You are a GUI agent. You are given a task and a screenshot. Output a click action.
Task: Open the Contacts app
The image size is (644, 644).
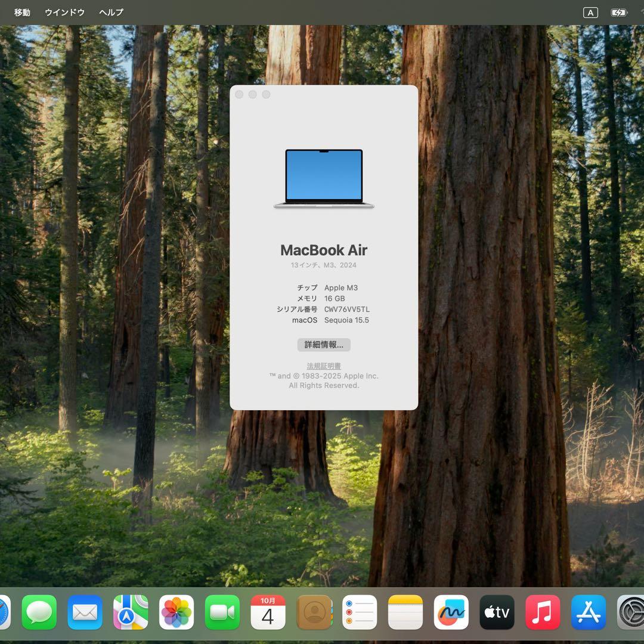tap(314, 612)
